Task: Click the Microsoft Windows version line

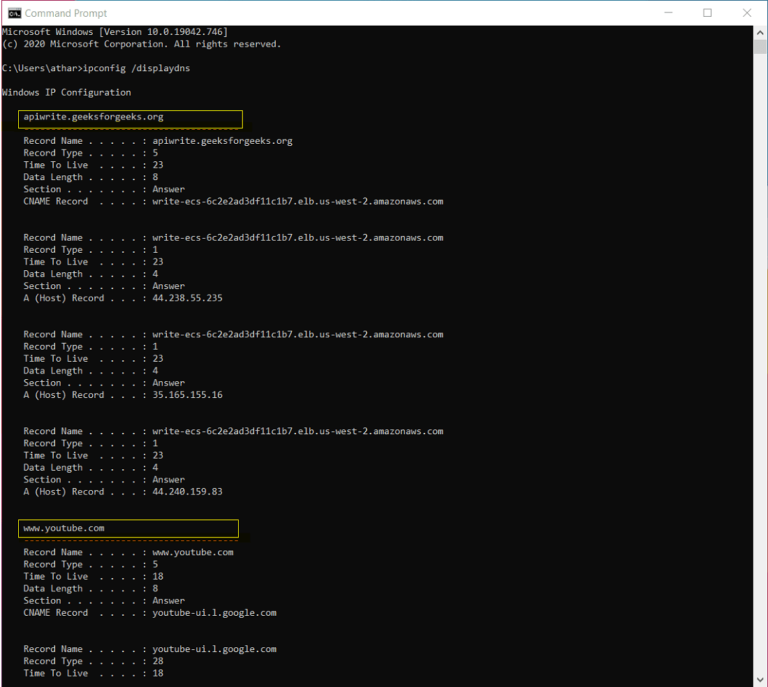Action: (115, 32)
